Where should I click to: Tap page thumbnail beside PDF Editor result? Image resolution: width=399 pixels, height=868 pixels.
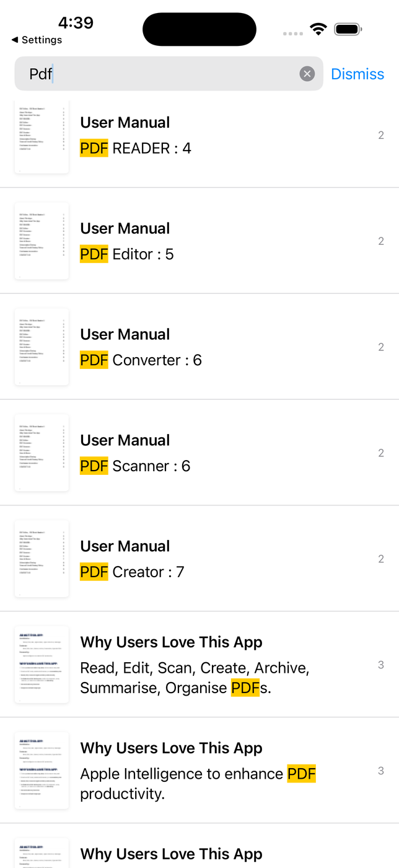(42, 241)
